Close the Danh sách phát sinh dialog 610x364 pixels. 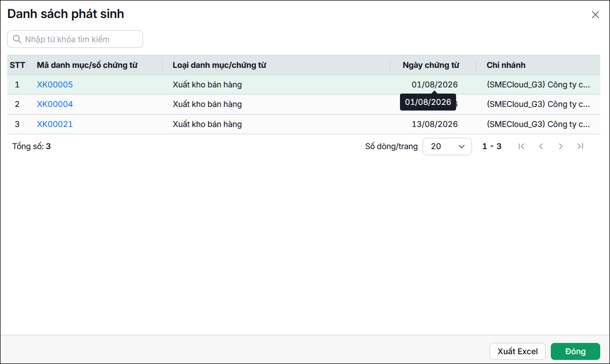click(595, 15)
